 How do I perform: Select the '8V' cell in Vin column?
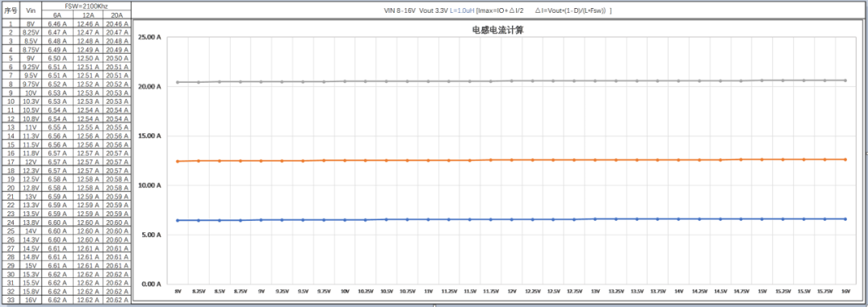click(x=31, y=24)
